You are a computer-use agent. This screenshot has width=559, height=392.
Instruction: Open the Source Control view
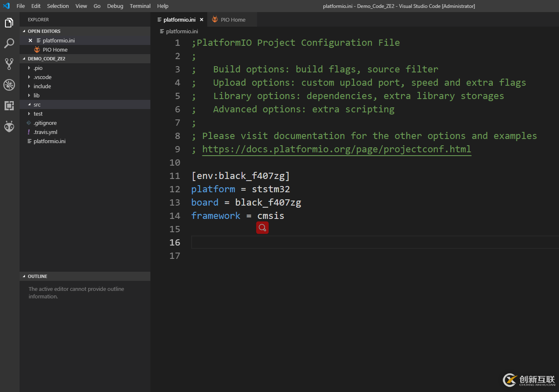(9, 64)
